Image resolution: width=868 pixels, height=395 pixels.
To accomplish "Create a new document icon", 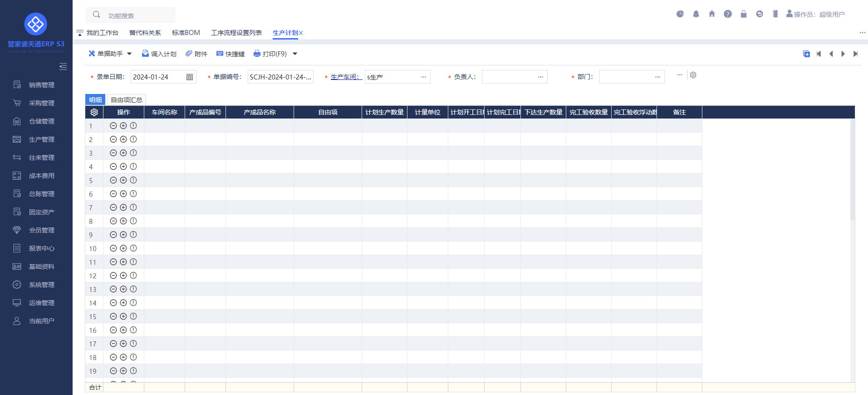I will click(x=806, y=54).
